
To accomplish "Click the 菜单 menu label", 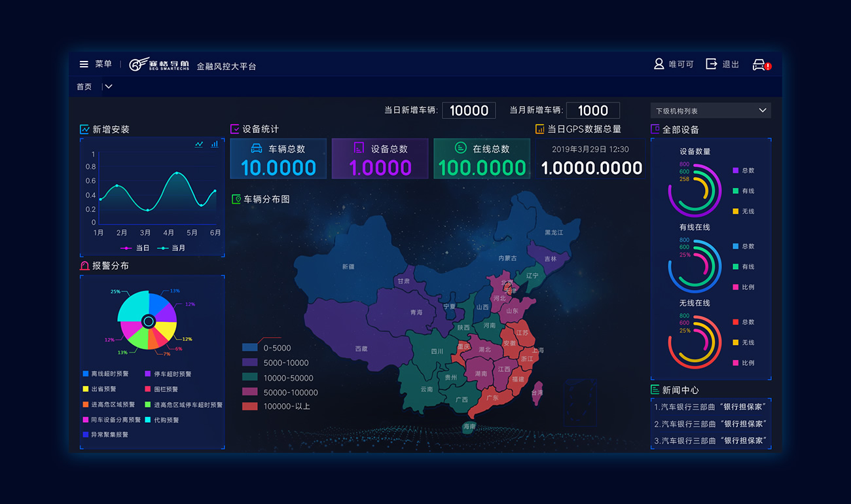I will 103,64.
